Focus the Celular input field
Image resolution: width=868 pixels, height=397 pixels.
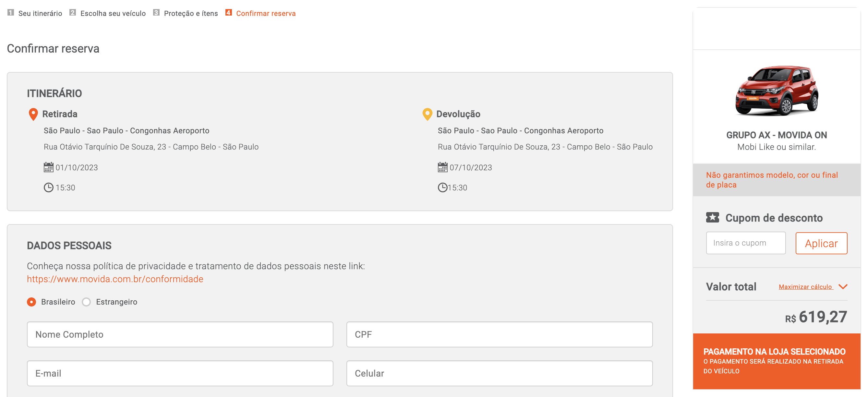(500, 373)
